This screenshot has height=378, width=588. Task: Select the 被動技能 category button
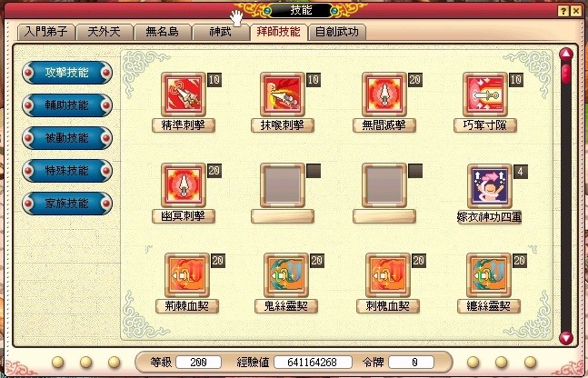click(67, 138)
